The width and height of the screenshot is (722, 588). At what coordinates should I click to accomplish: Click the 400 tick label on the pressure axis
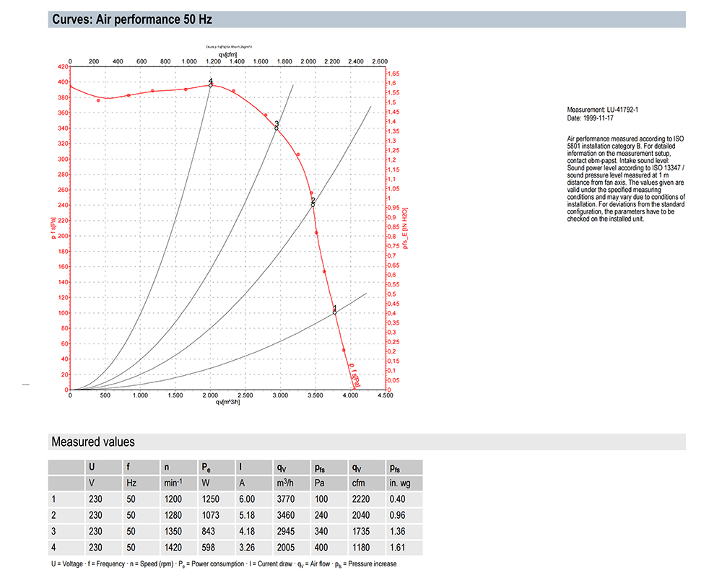pos(63,82)
